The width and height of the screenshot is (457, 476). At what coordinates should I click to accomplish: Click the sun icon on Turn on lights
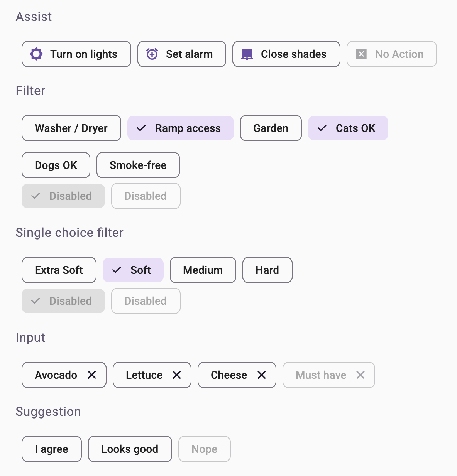(x=36, y=54)
